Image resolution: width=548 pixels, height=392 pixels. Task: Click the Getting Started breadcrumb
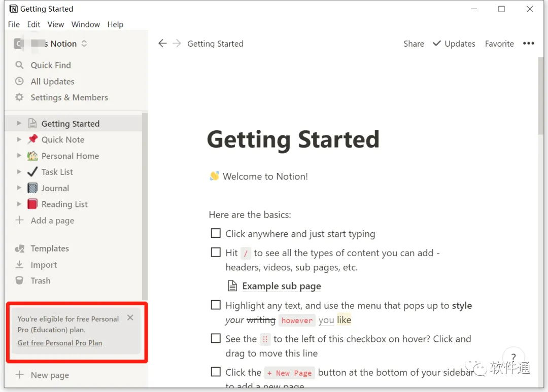[x=215, y=44]
